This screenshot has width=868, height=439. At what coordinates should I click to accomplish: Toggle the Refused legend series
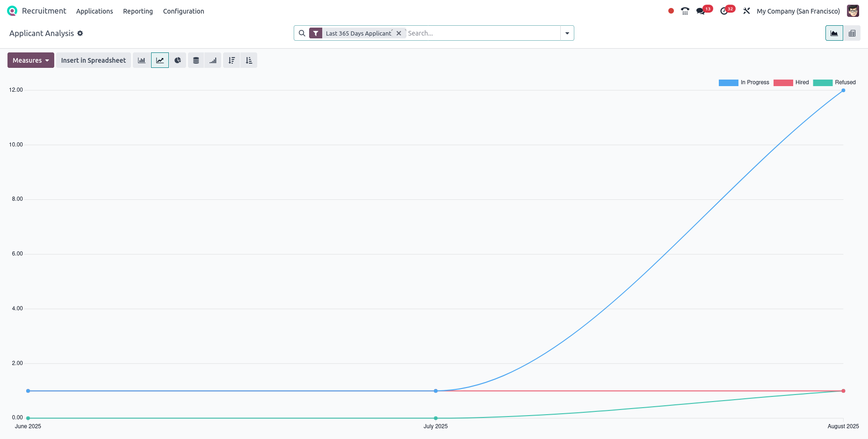click(x=834, y=82)
